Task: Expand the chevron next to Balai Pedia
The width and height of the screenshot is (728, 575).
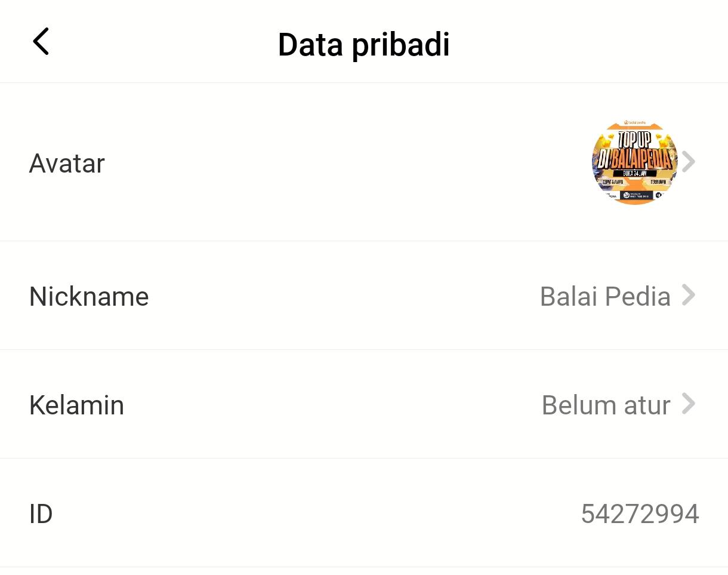Action: [x=689, y=295]
